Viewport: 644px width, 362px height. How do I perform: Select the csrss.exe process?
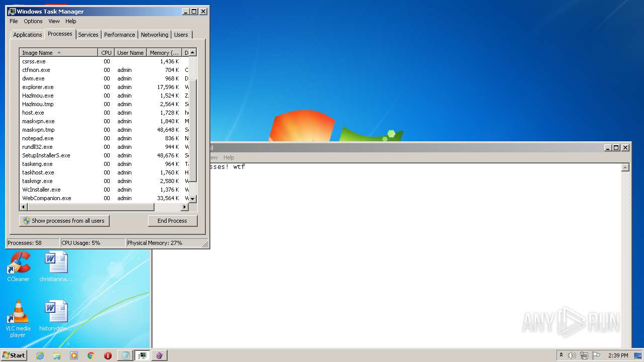click(x=104, y=61)
